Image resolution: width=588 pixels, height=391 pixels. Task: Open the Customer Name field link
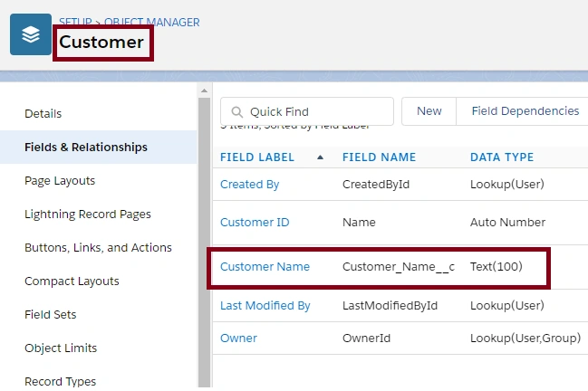point(265,267)
